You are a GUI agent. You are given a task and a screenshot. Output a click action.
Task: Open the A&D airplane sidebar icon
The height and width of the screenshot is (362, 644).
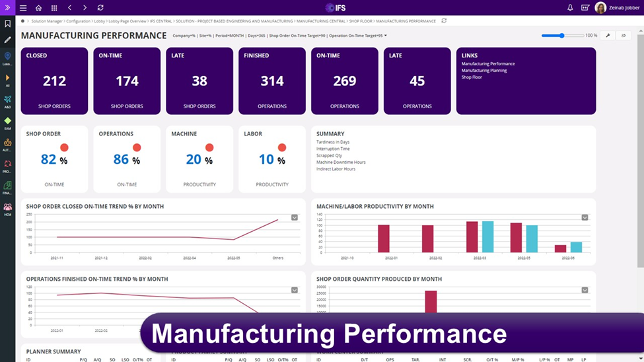8,100
